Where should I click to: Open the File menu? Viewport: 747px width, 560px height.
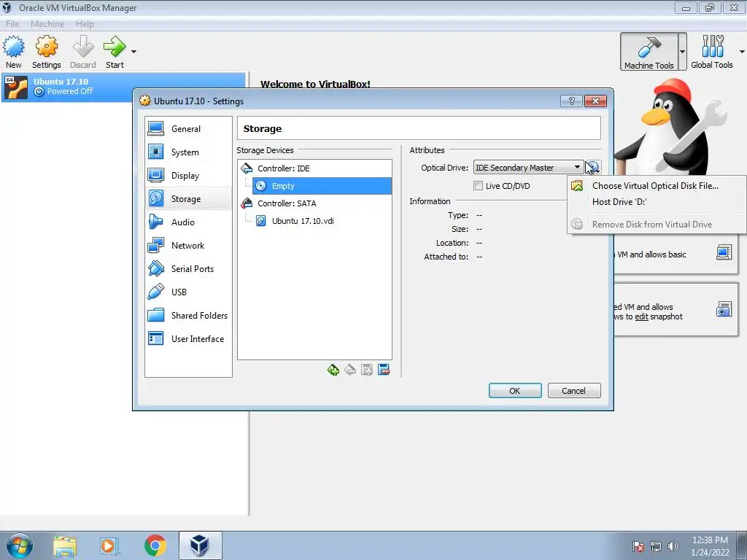click(x=12, y=24)
